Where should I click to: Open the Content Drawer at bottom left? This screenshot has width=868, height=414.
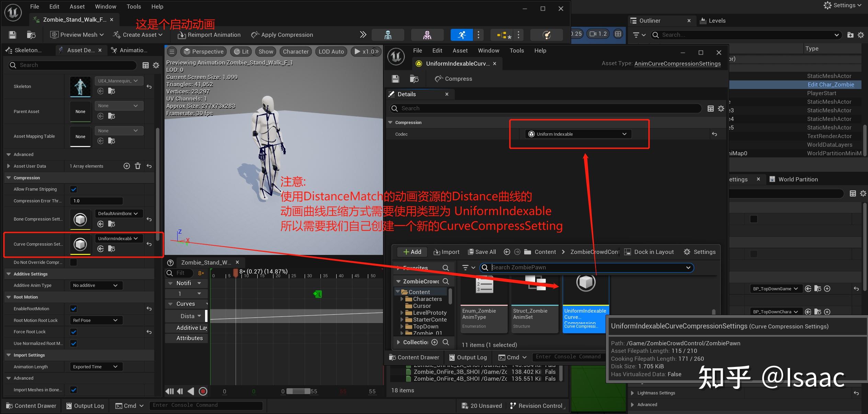point(31,406)
